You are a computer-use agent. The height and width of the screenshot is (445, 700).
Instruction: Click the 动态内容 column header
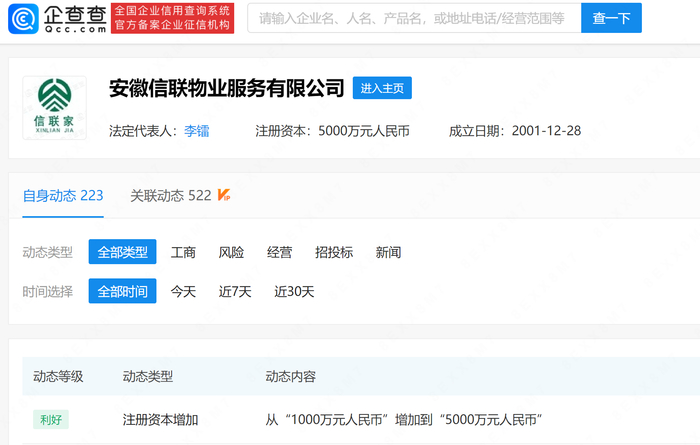tap(291, 376)
